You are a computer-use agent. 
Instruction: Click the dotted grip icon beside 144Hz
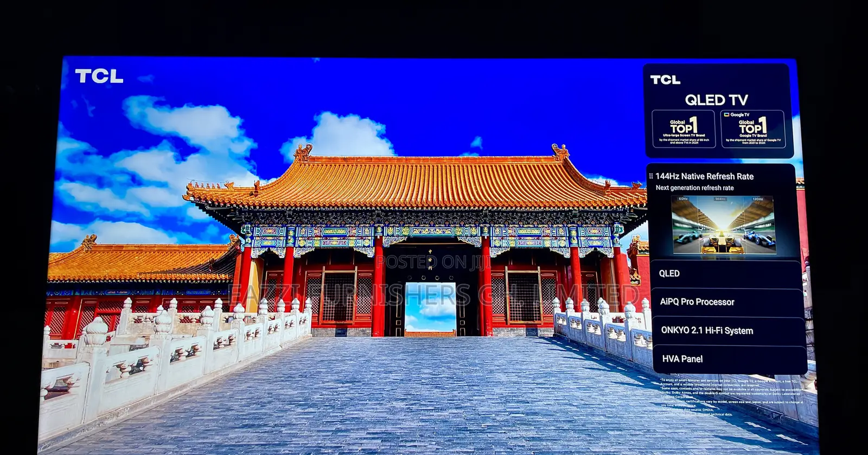[651, 176]
